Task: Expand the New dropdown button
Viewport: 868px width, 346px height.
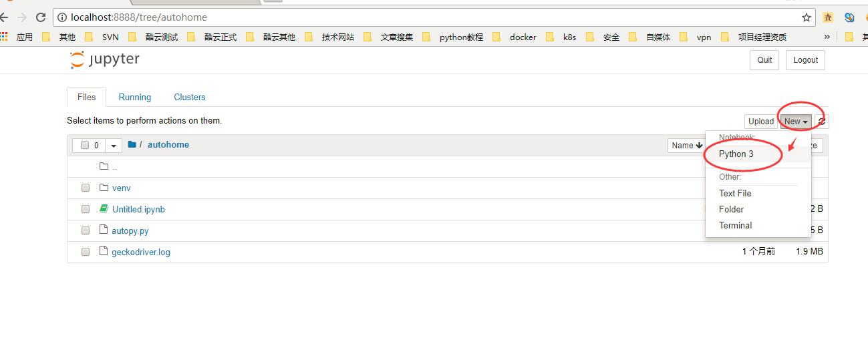Action: 796,122
